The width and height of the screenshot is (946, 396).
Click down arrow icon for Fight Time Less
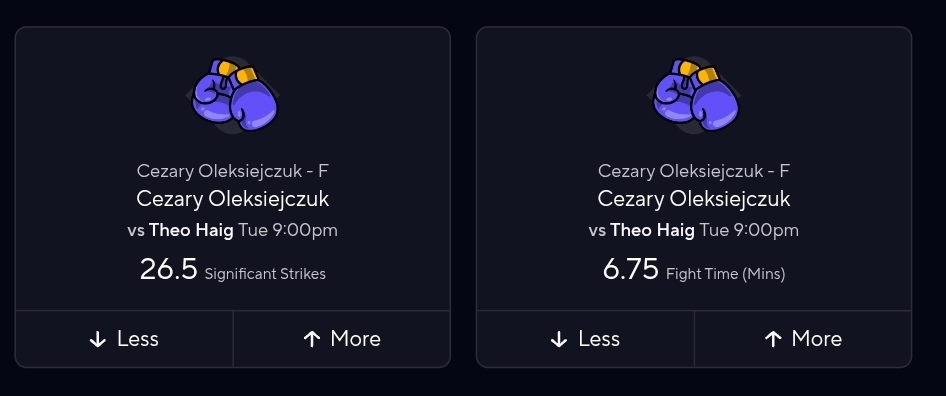click(x=559, y=340)
